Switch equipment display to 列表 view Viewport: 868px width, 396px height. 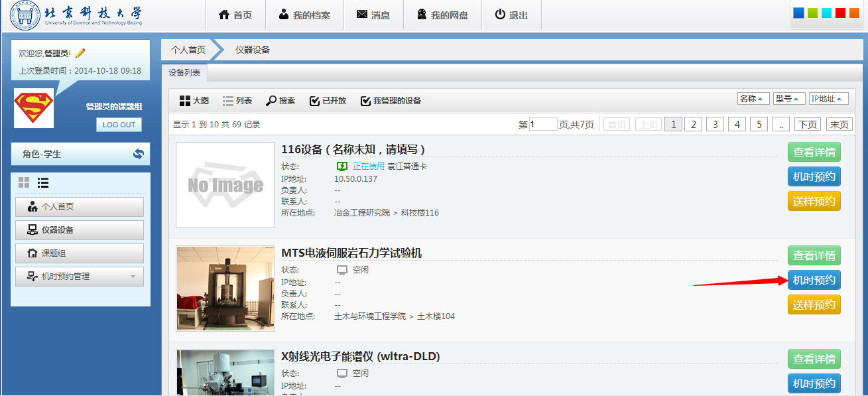237,101
